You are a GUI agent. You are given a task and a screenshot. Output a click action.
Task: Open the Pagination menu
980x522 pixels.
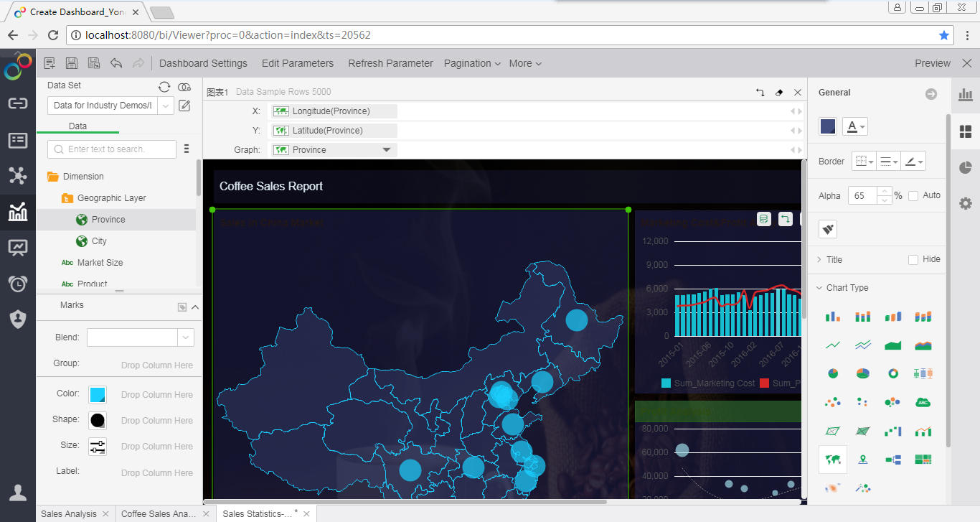472,63
